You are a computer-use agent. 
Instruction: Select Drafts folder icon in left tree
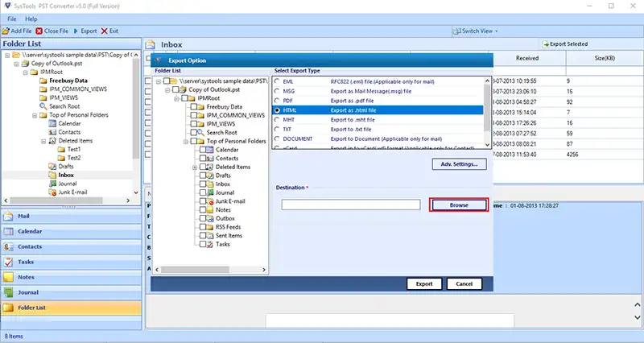pos(52,167)
